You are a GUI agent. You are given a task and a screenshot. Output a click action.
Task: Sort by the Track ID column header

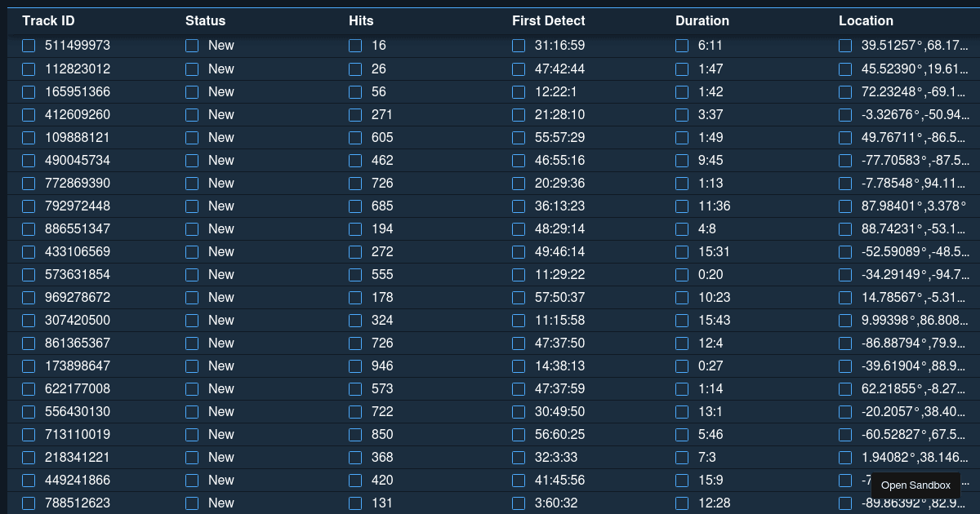click(48, 21)
